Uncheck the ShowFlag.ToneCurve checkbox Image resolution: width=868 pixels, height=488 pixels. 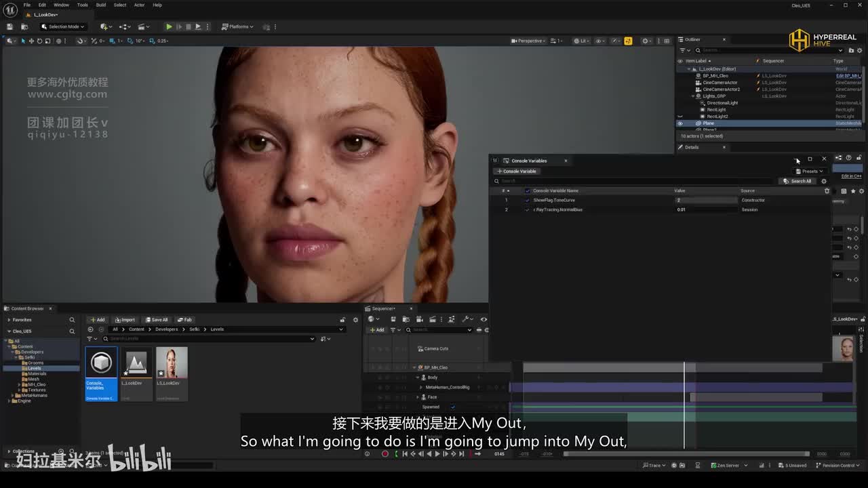(528, 200)
